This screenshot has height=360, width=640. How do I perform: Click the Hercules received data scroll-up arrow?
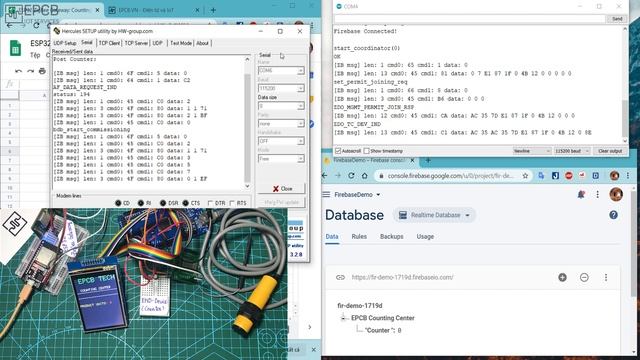(x=247, y=60)
